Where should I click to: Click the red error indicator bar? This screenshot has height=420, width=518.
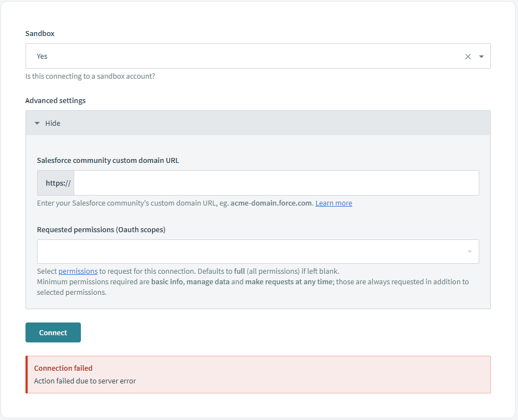pyautogui.click(x=27, y=374)
